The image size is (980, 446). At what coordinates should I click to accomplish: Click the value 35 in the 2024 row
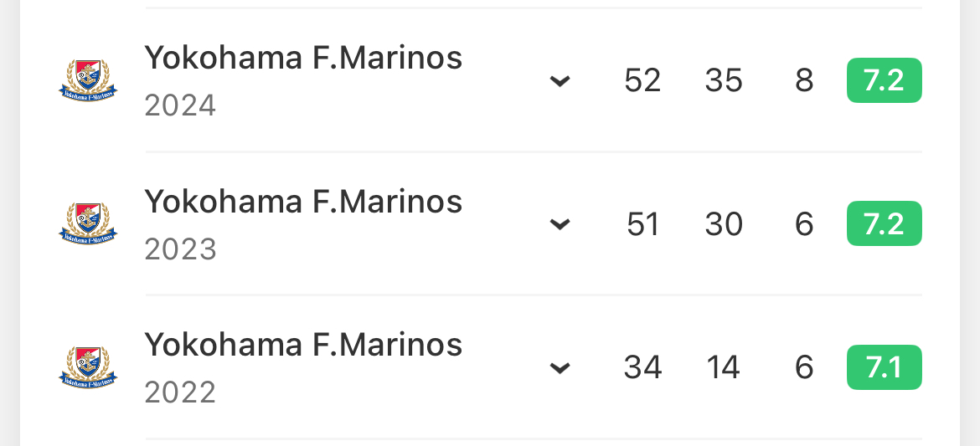click(x=724, y=80)
